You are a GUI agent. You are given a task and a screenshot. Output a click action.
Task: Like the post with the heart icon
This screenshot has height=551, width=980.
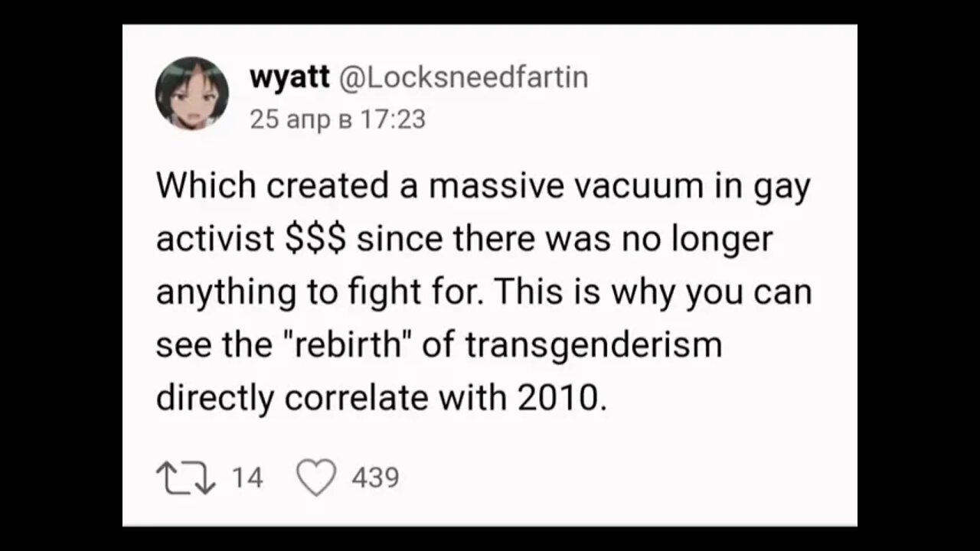[316, 478]
